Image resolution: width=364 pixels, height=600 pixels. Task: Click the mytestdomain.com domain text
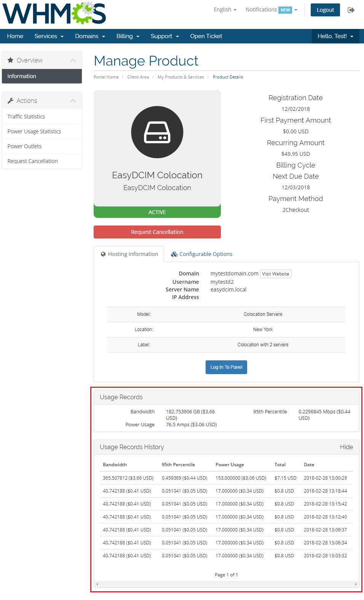click(234, 274)
